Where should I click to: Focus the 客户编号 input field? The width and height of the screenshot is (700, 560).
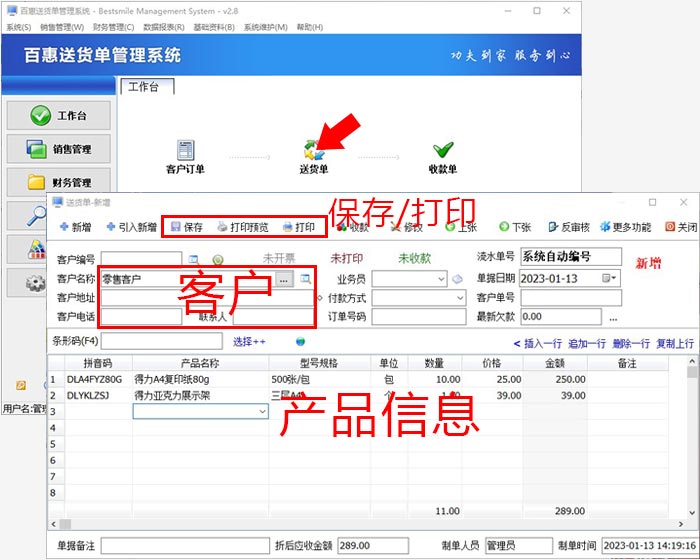(141, 259)
